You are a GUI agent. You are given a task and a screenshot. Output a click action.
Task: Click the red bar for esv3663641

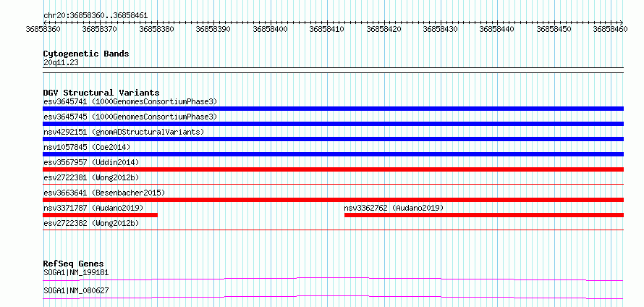(x=333, y=200)
